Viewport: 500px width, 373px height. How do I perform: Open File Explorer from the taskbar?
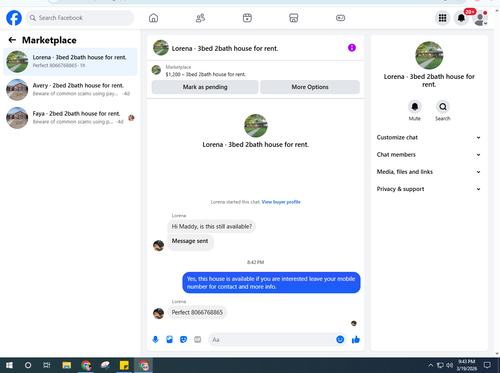[x=67, y=365]
